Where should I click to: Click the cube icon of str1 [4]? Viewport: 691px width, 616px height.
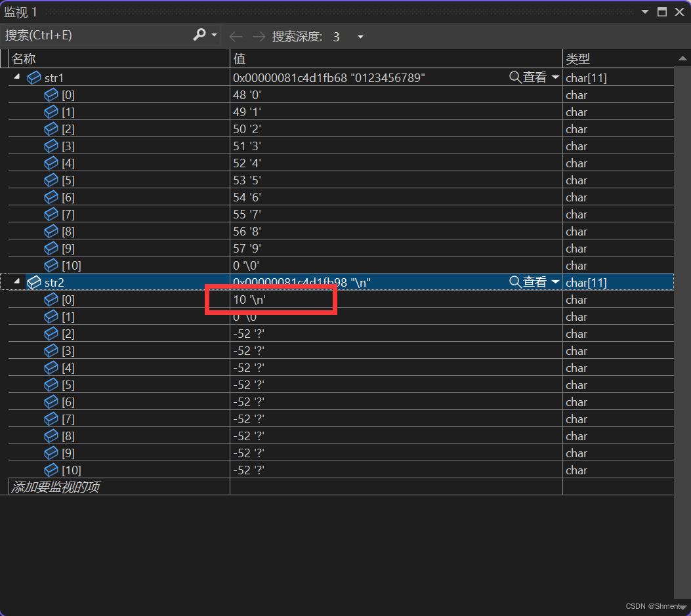tap(51, 163)
